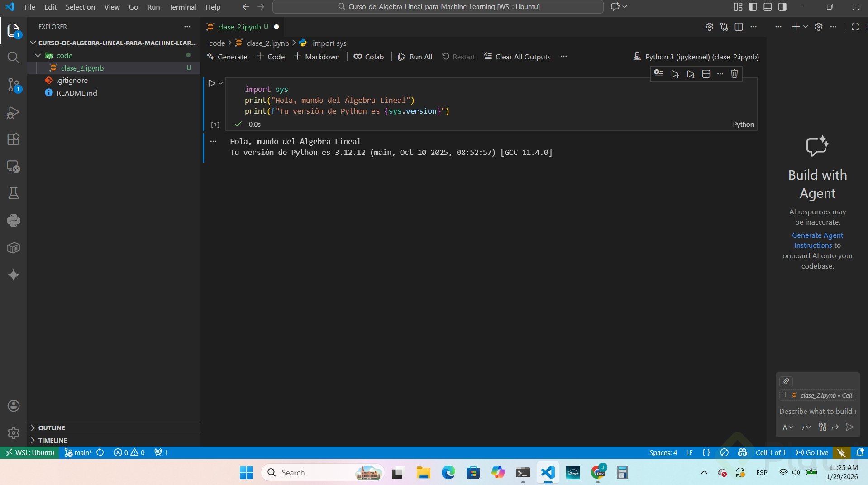This screenshot has height=485, width=868.
Task: Expand the TIMELINE section
Action: tap(52, 441)
